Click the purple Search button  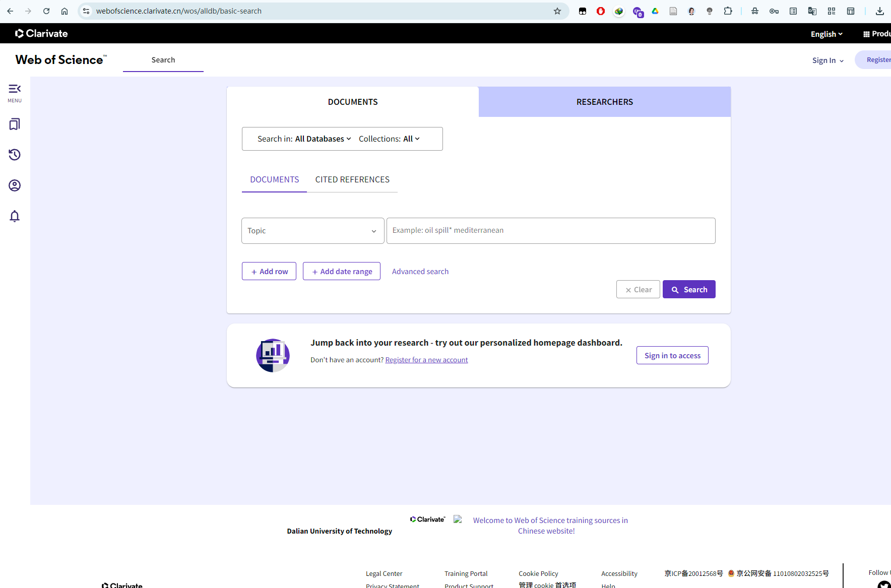tap(689, 289)
